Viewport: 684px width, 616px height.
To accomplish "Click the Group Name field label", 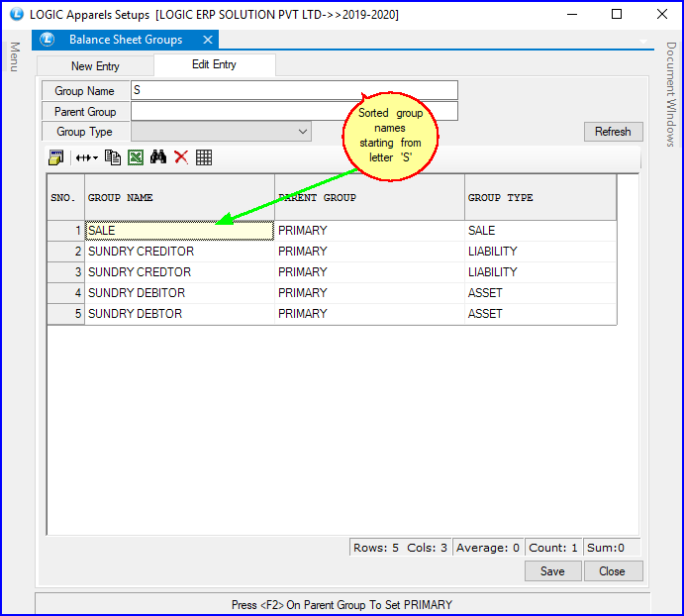I will coord(85,91).
